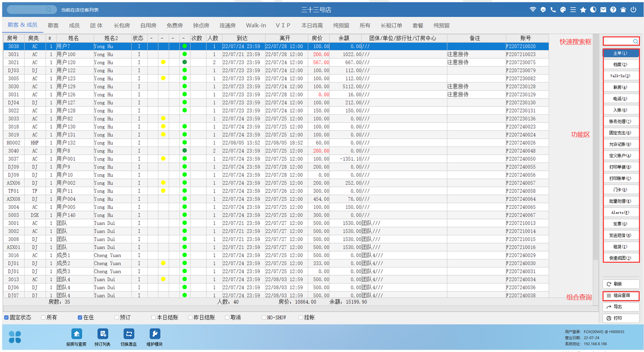Open the theme palette icon
This screenshot has height=352, width=644.
click(563, 10)
